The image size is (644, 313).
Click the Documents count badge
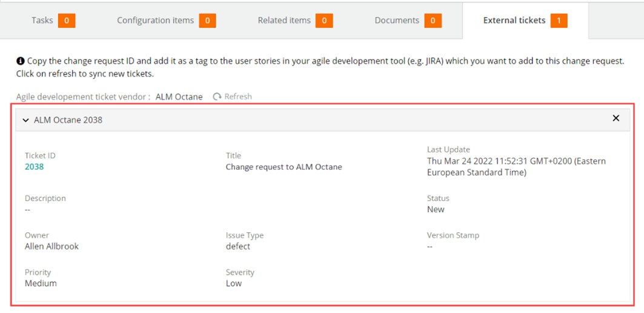pyautogui.click(x=433, y=21)
